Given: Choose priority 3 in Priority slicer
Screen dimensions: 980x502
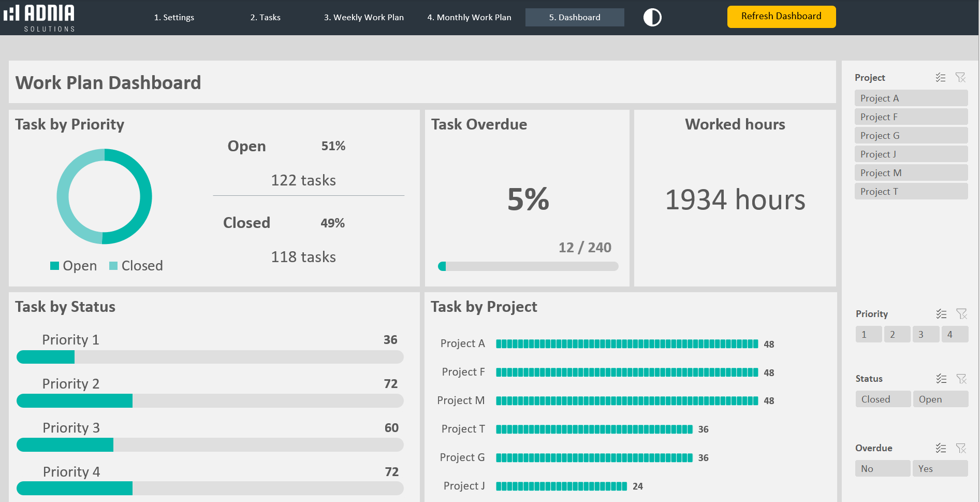Looking at the screenshot, I should coord(926,335).
